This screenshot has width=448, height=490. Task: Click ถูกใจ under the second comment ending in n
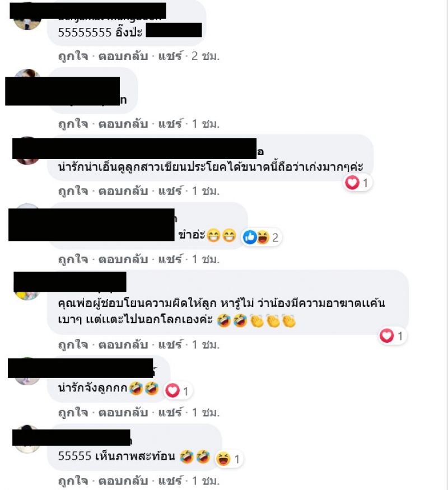point(73,124)
